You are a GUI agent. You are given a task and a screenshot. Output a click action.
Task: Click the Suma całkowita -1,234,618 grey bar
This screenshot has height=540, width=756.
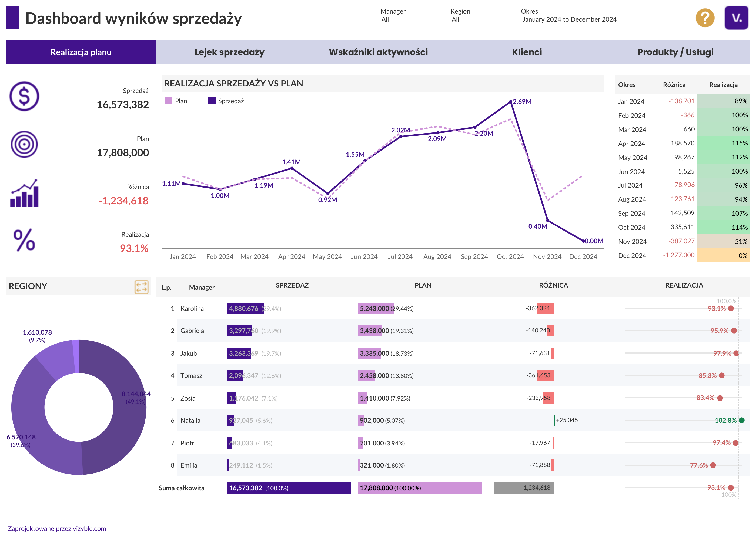tap(524, 488)
